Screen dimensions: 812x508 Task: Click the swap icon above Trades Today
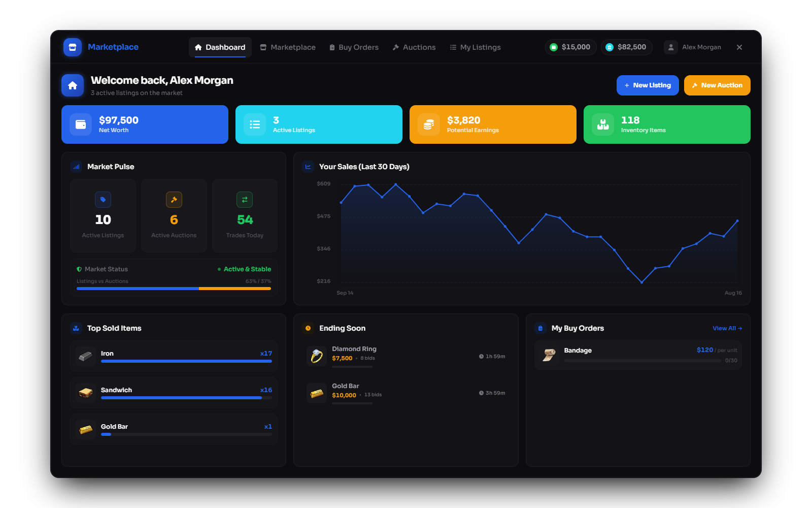[x=245, y=200]
